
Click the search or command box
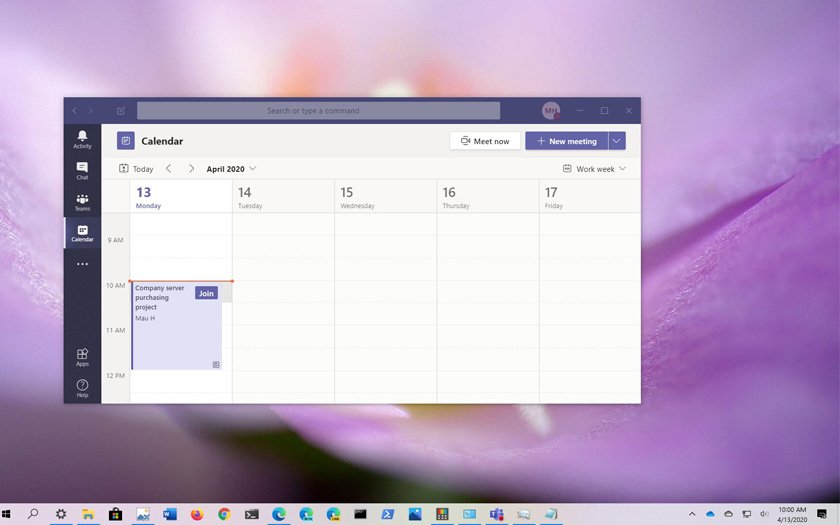(x=318, y=111)
